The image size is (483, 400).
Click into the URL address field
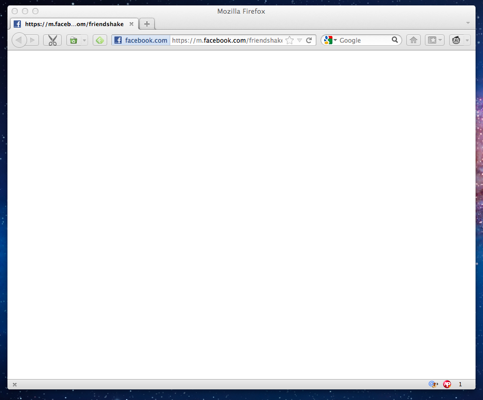pos(227,40)
